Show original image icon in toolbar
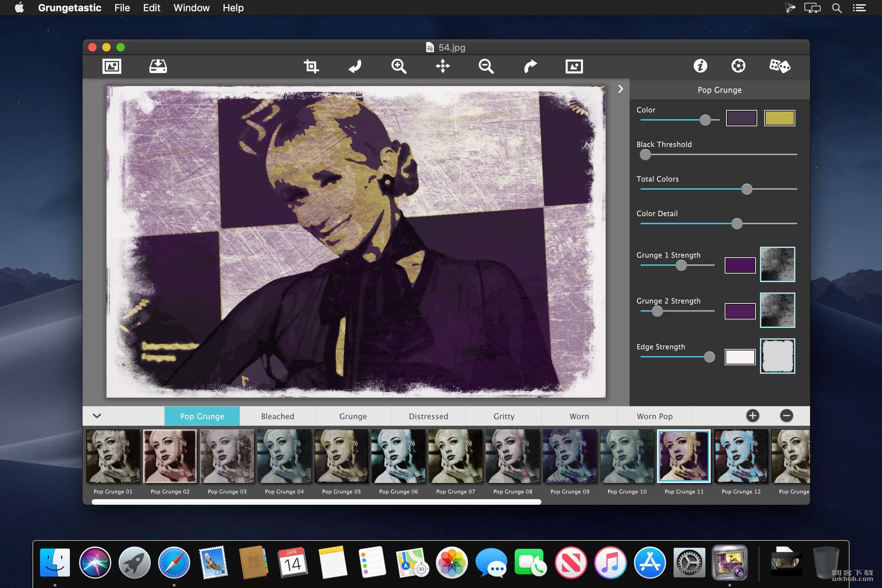Viewport: 882px width, 588px height. pos(574,66)
